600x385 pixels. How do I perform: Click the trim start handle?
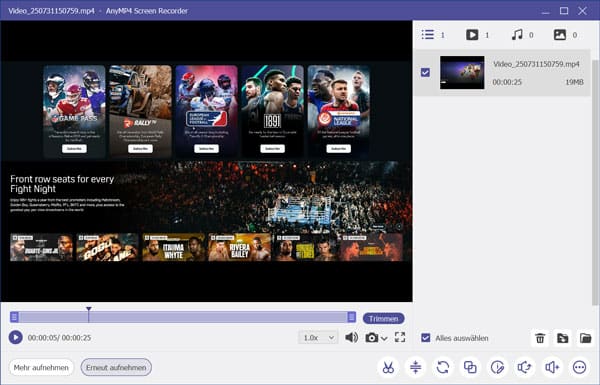[x=14, y=317]
